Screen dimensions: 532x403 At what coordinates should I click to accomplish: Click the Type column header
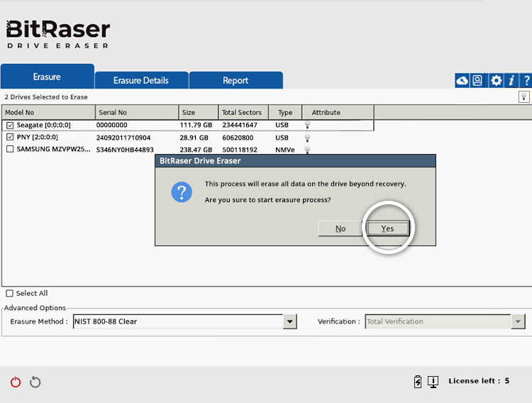(x=285, y=112)
